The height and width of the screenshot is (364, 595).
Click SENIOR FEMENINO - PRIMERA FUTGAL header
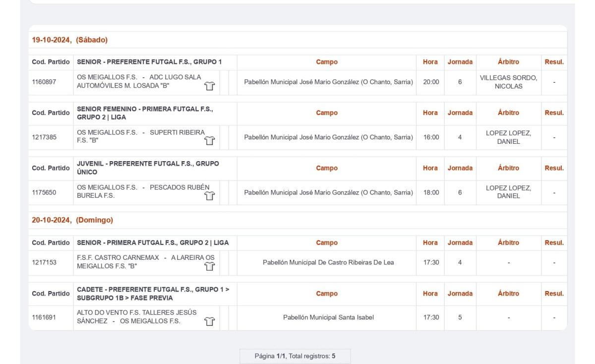[x=145, y=113]
